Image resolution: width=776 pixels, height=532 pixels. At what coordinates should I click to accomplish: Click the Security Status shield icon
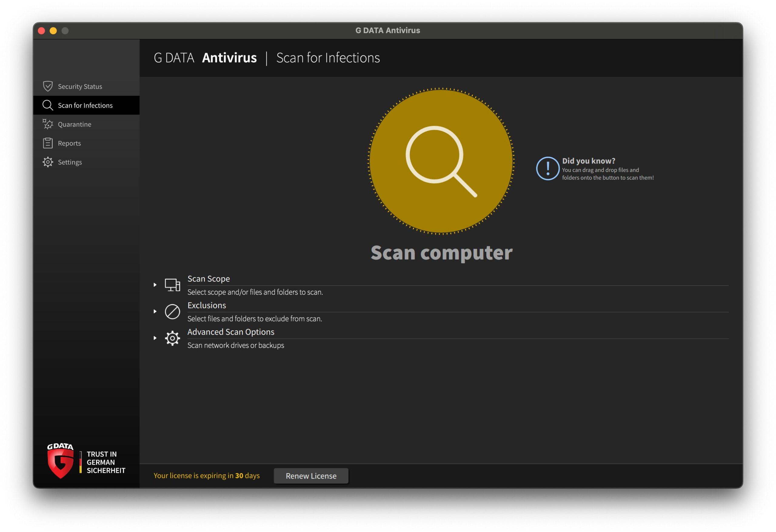tap(48, 86)
